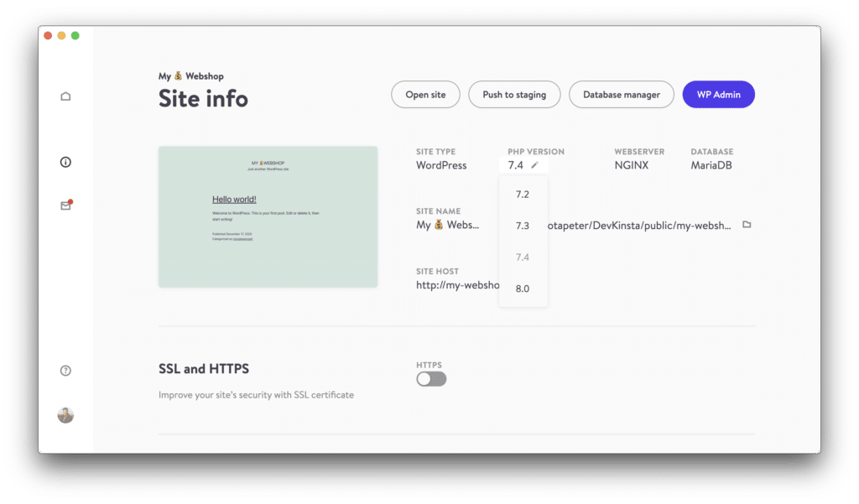Click the user profile avatar icon
This screenshot has width=859, height=504.
click(65, 414)
